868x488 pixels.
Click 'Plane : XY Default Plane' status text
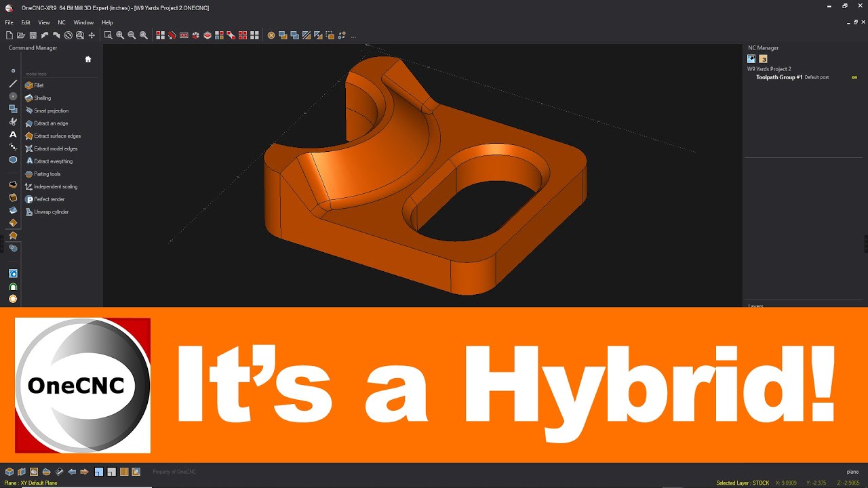coord(31,483)
